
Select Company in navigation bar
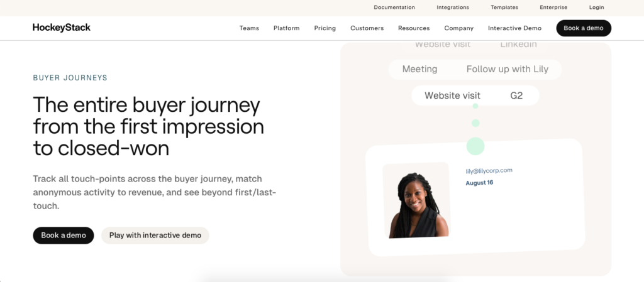(x=459, y=28)
